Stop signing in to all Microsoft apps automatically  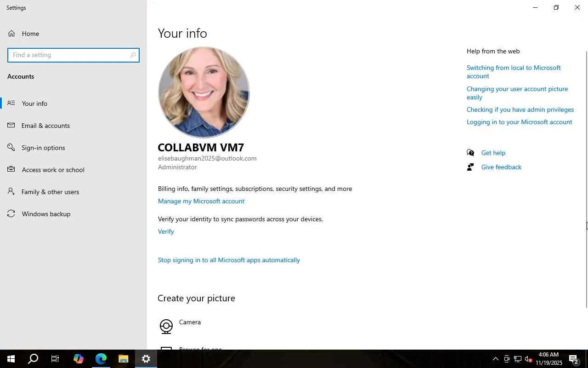(x=229, y=260)
